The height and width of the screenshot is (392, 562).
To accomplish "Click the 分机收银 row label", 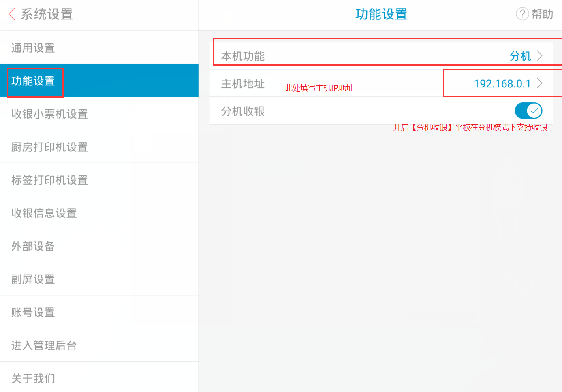I will 243,111.
